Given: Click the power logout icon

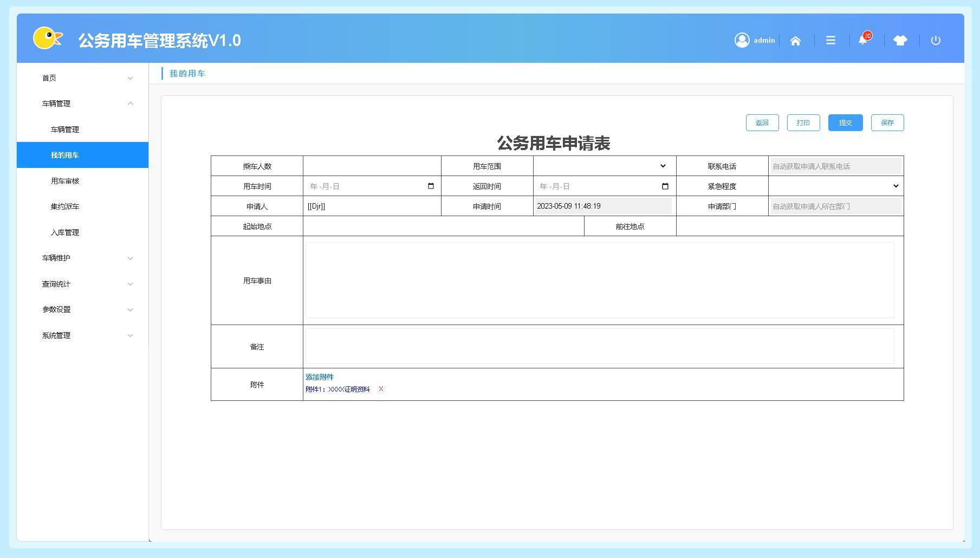Looking at the screenshot, I should (x=936, y=41).
